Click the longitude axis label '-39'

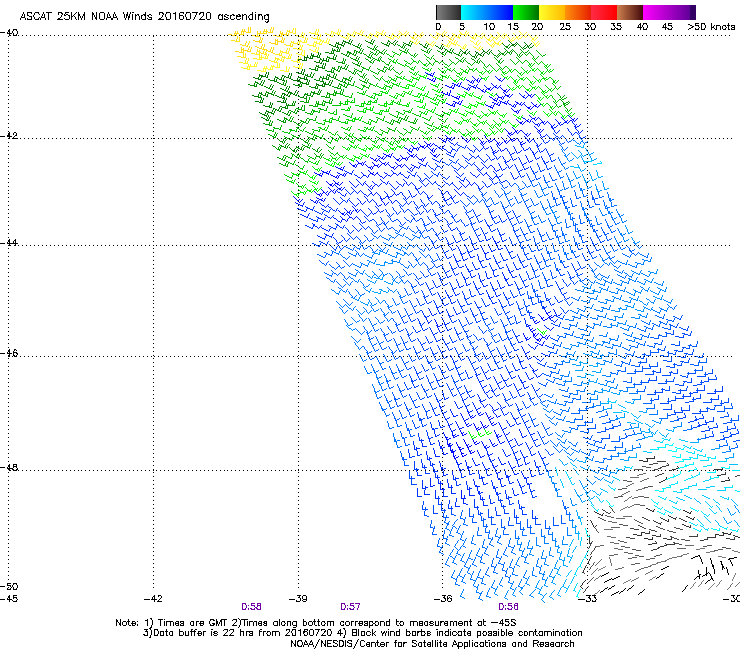298,599
